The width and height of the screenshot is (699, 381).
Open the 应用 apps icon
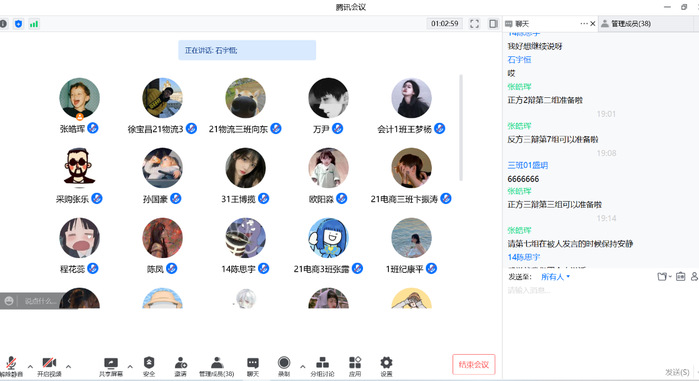click(x=355, y=367)
